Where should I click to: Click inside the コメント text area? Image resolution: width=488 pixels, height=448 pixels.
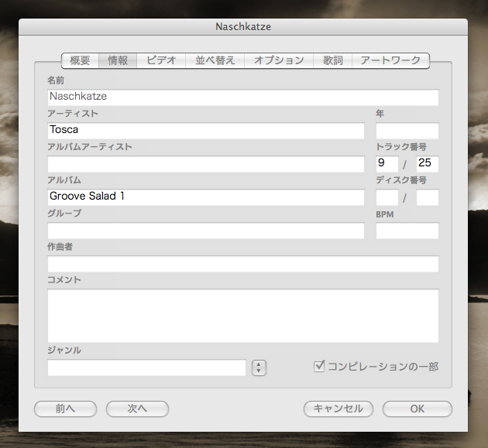coord(243,316)
